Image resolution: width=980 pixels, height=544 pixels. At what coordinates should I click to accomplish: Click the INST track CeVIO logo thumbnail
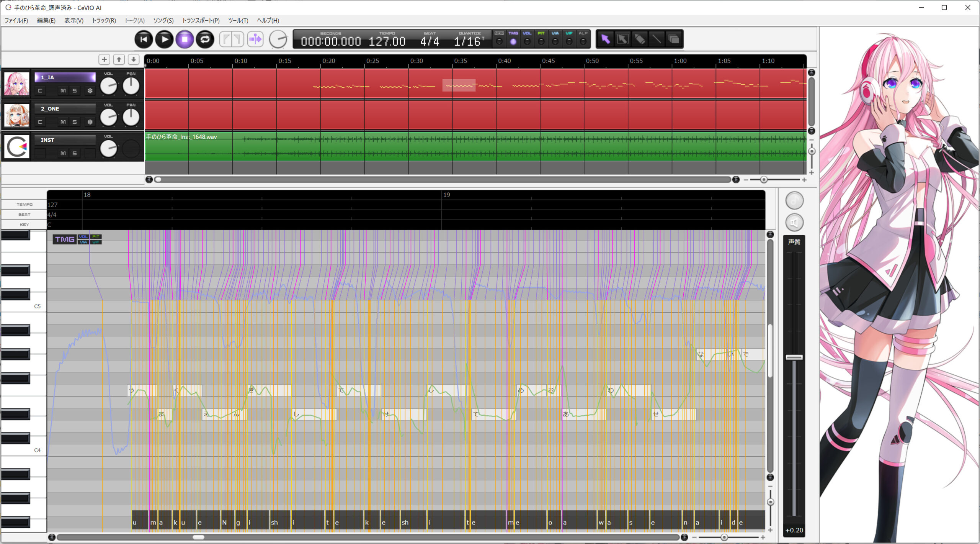tap(16, 146)
